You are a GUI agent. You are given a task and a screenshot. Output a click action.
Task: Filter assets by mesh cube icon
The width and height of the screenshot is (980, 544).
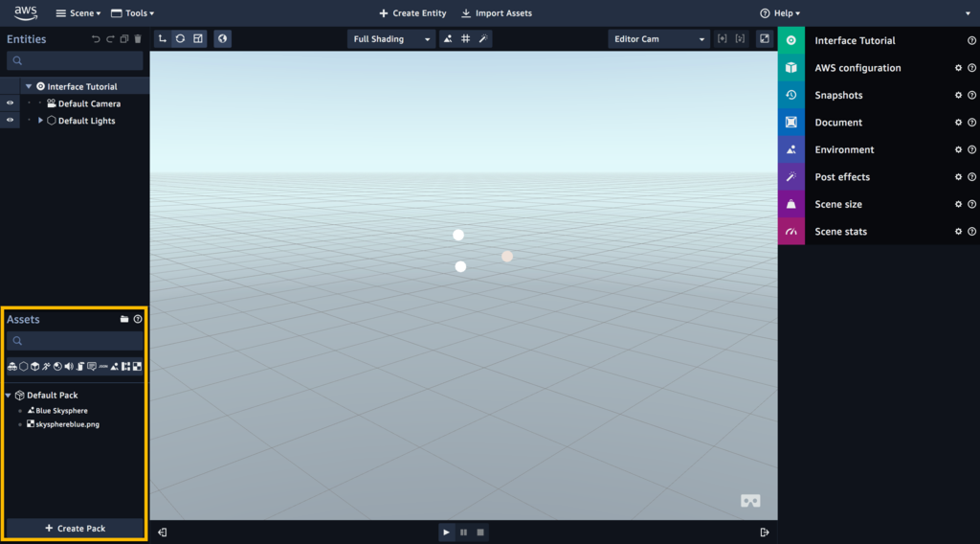(x=35, y=367)
